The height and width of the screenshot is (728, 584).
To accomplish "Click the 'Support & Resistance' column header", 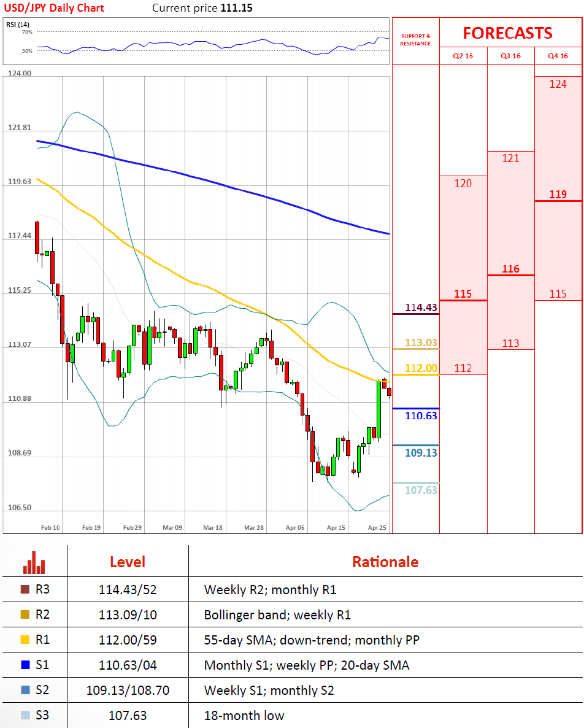I will (416, 39).
